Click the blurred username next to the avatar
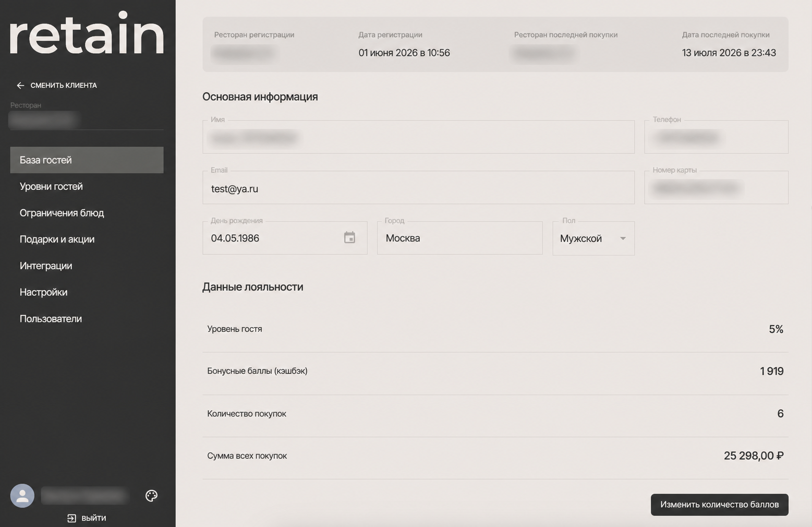Screen dimensions: 812x527 84,496
